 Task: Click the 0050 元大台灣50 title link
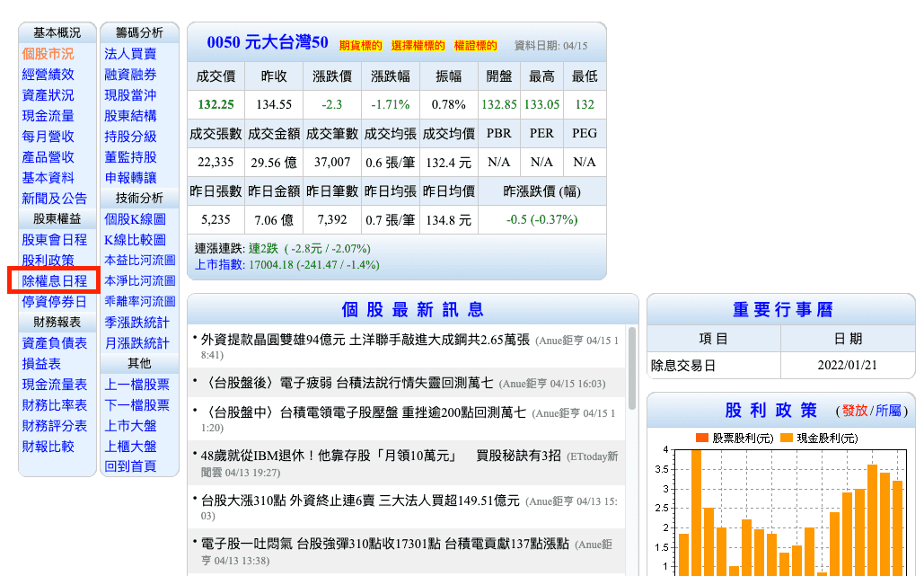(267, 42)
